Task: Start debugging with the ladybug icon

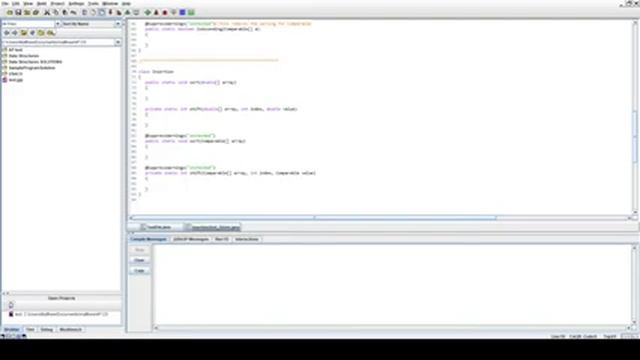Action: point(165,13)
